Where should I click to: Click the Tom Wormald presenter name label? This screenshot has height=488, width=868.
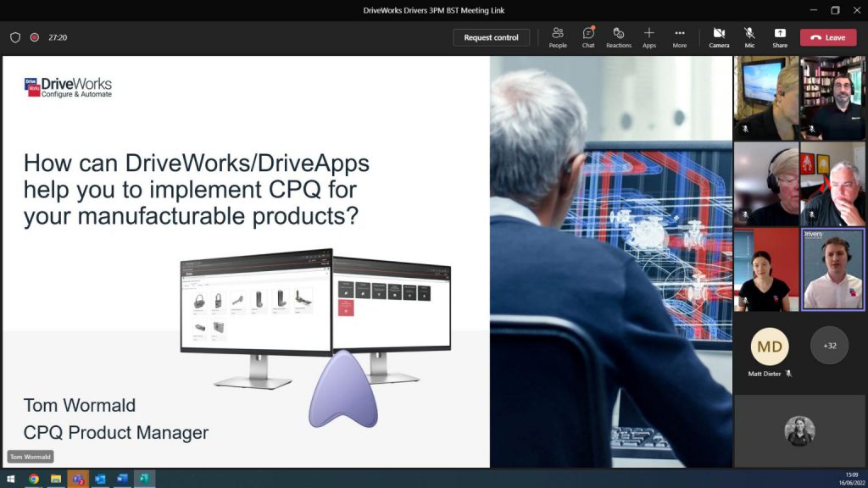(31, 457)
